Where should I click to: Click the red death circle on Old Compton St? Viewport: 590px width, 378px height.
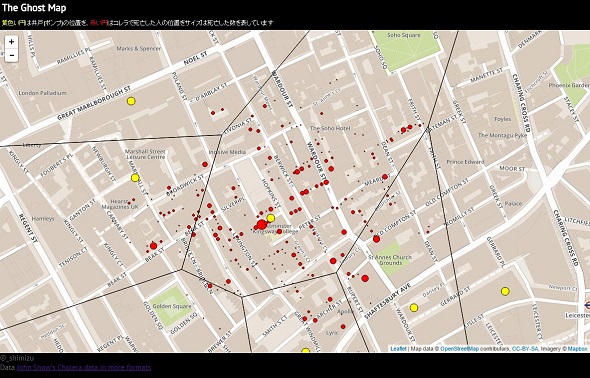[376, 239]
